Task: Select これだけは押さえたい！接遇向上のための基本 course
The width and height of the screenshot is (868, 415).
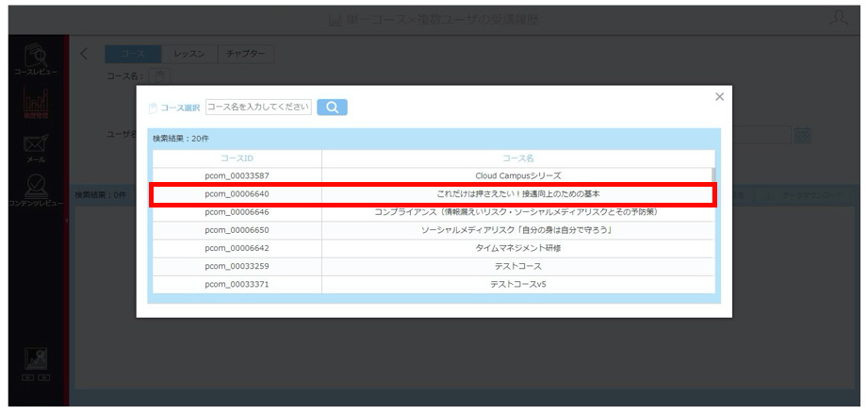Action: [x=518, y=194]
